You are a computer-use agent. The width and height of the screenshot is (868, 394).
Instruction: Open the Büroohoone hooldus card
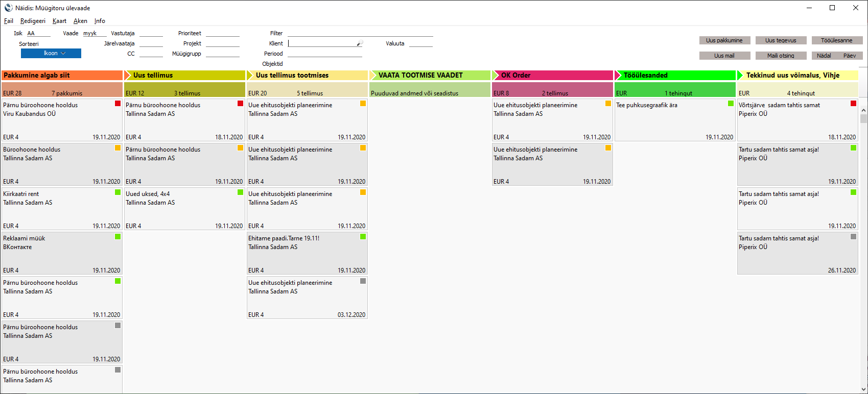(61, 164)
